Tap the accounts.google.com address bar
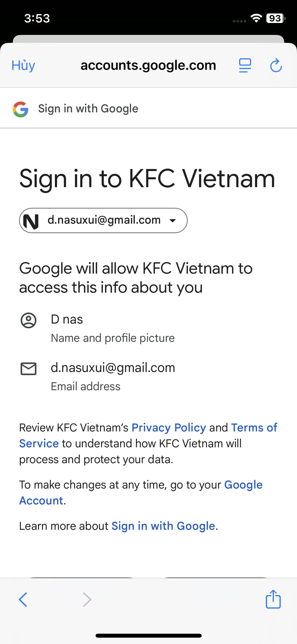Image resolution: width=297 pixels, height=644 pixels. (x=148, y=66)
